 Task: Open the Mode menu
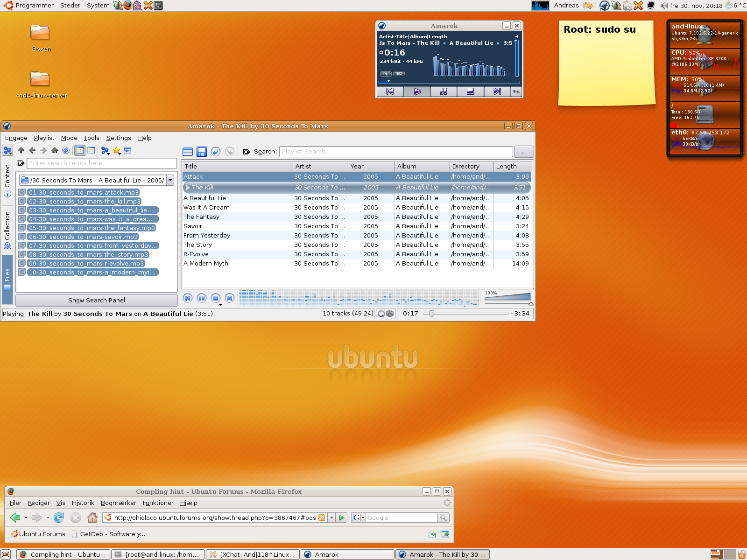click(69, 138)
